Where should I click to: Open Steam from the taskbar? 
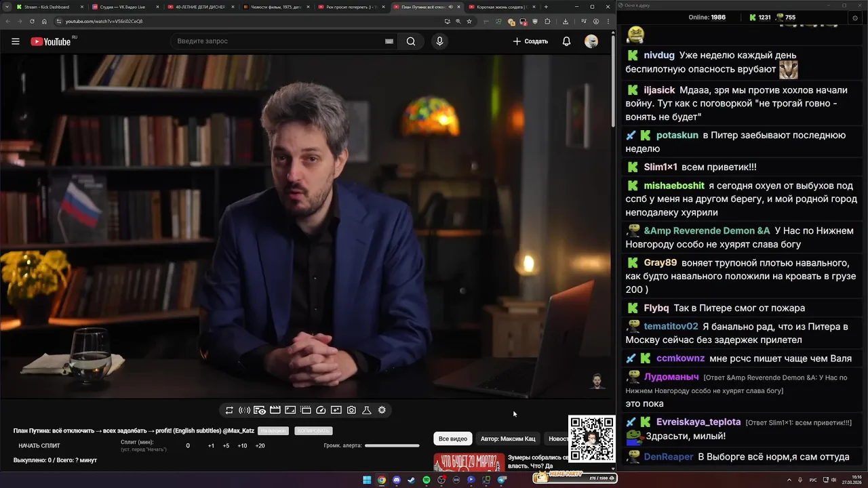tap(412, 480)
